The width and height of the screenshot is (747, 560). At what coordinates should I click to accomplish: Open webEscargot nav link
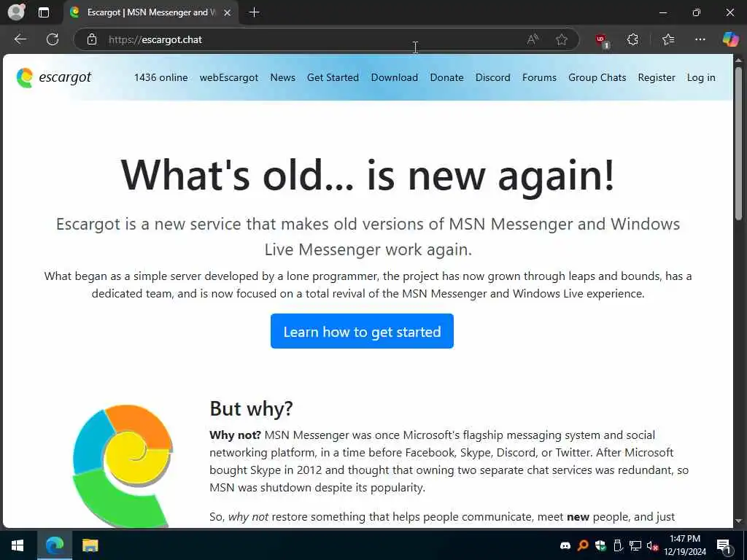tap(228, 77)
